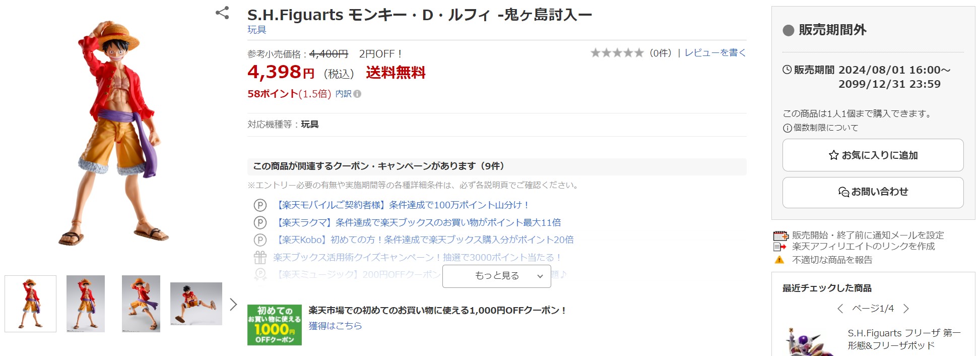Image resolution: width=980 pixels, height=356 pixels.
Task: Click the ページ1/4 indicator
Action: pyautogui.click(x=873, y=309)
